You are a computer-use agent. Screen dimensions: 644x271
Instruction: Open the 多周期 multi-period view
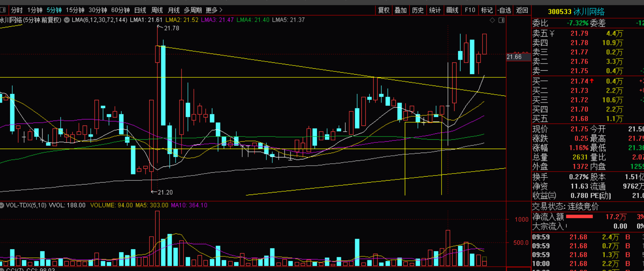click(x=193, y=10)
